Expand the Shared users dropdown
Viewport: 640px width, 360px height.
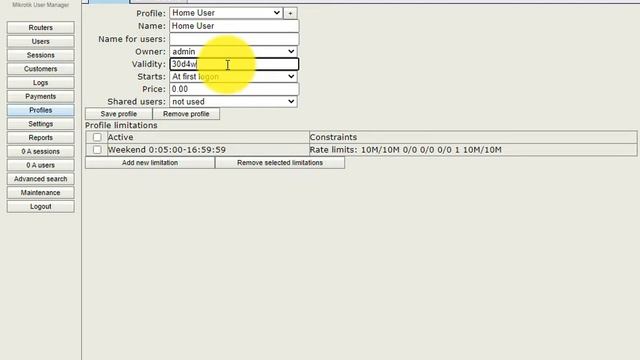[233, 102]
